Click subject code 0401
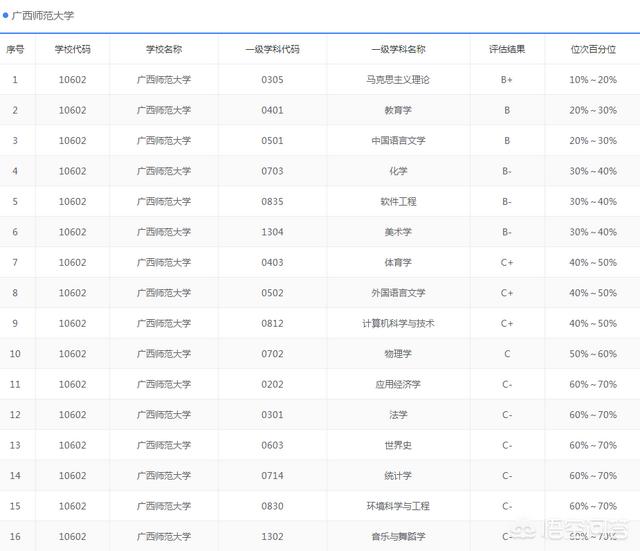 [x=272, y=110]
